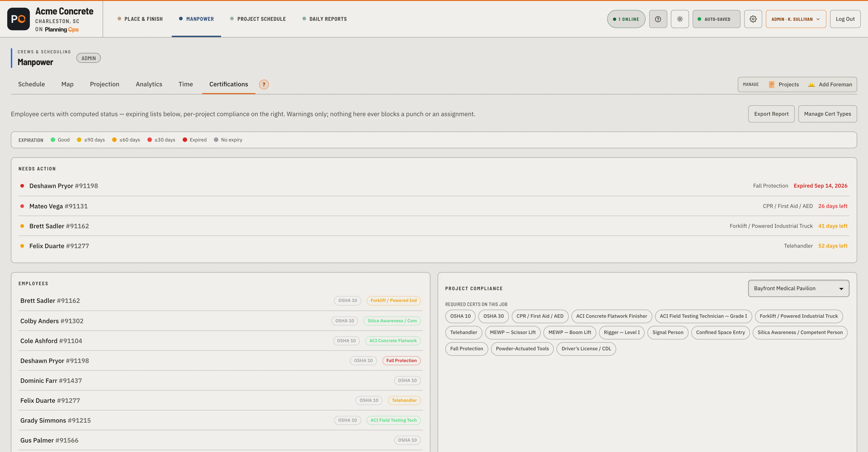Click the Add Foreman hard hat icon
Screen dimensions: 868x452
[x=811, y=85]
